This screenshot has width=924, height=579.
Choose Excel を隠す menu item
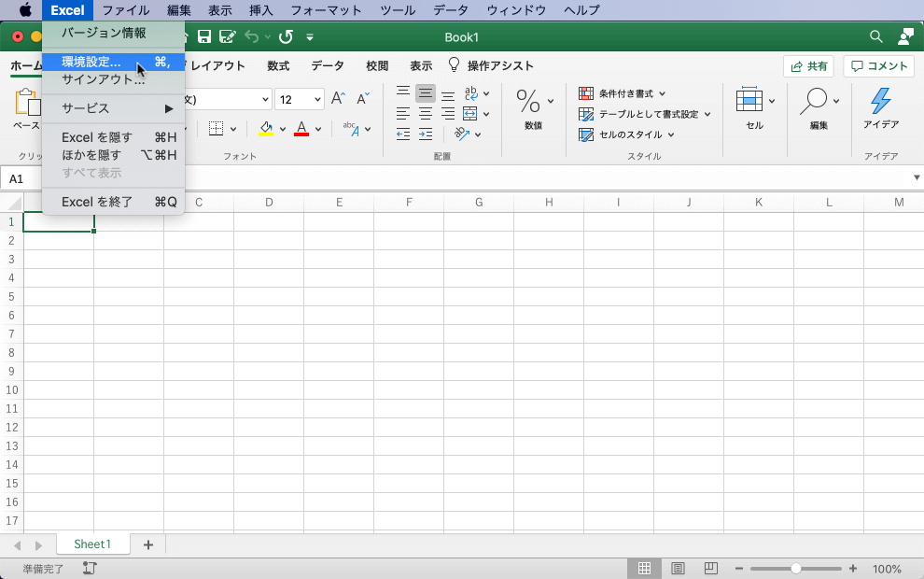pyautogui.click(x=113, y=137)
